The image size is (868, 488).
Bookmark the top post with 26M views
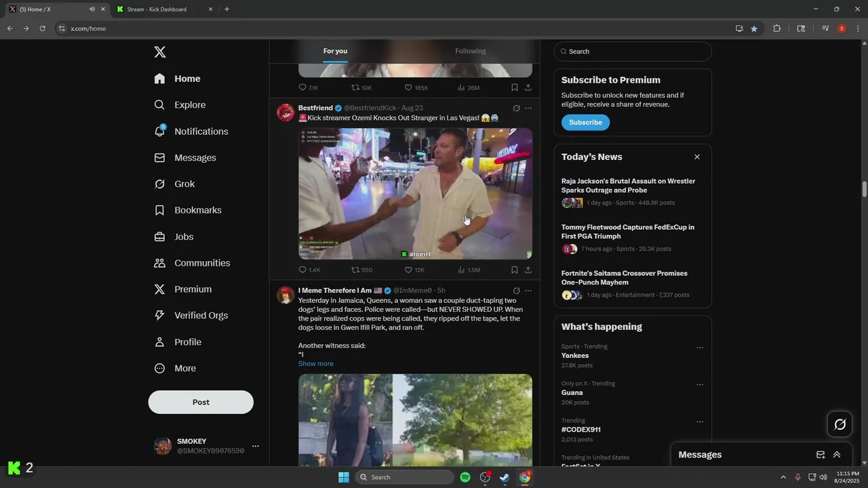(515, 87)
